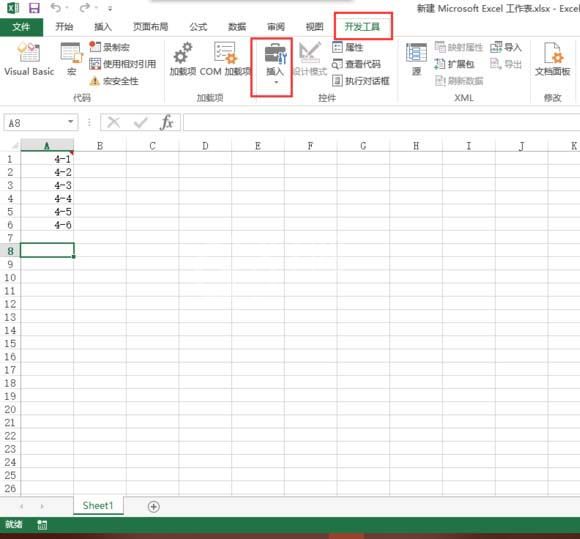
Task: Select cell containing 4-4
Action: 47,199
